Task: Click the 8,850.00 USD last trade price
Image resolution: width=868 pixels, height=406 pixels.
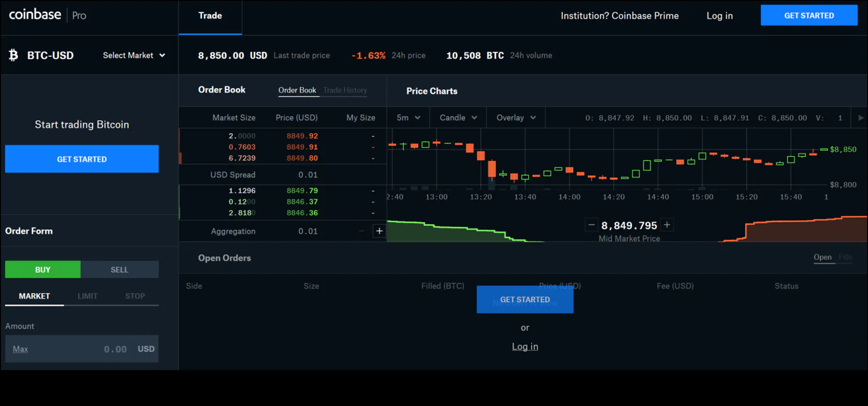Action: tap(232, 55)
